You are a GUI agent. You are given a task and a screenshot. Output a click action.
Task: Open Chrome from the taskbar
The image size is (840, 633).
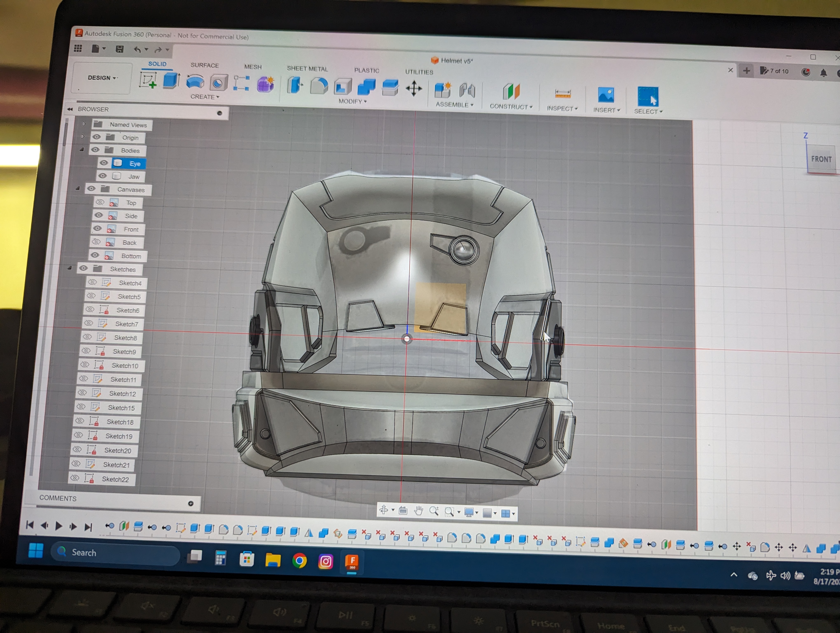pos(299,561)
